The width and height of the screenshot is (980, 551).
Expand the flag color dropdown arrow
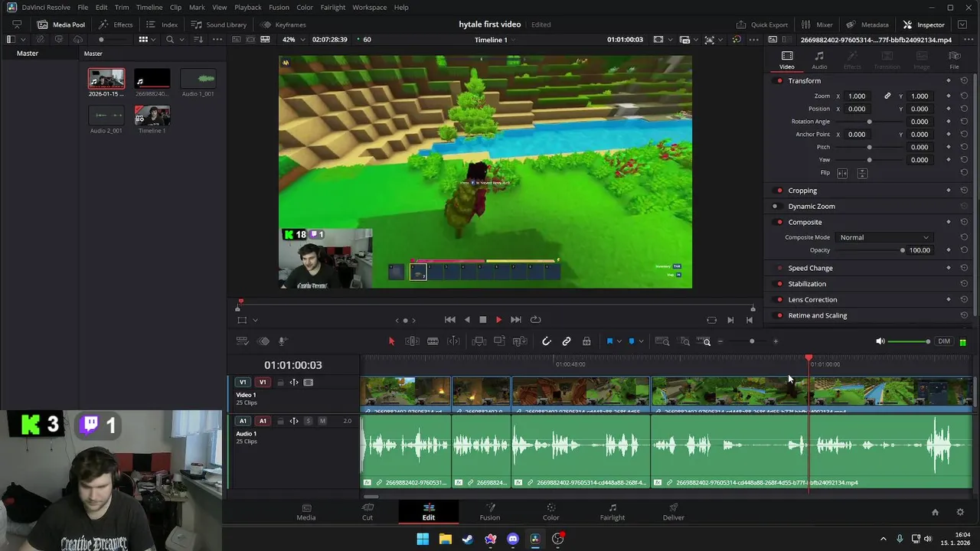pos(619,341)
